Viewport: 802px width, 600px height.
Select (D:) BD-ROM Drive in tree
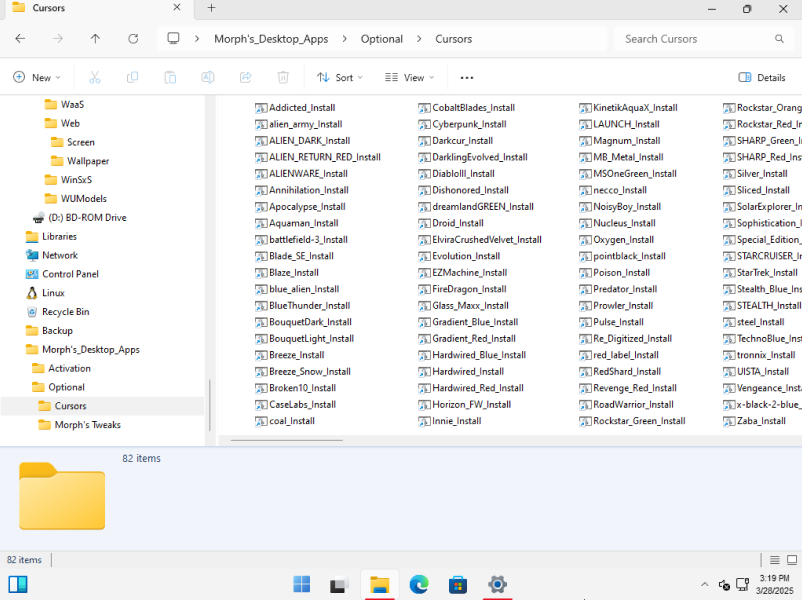pos(87,217)
